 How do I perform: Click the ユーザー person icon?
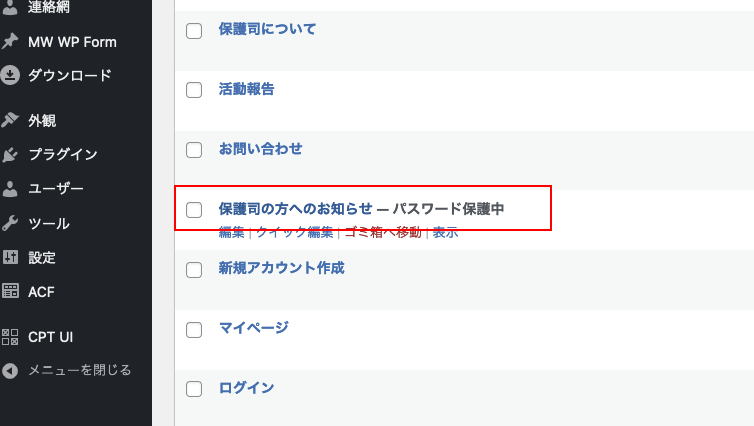point(10,189)
